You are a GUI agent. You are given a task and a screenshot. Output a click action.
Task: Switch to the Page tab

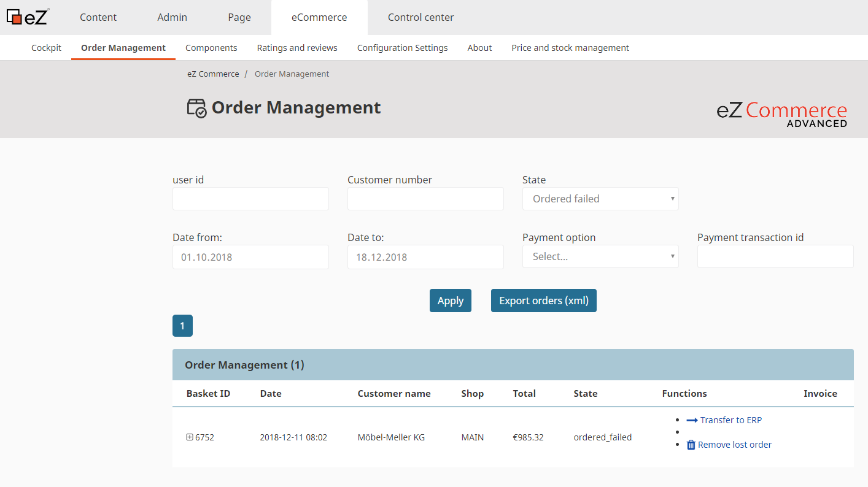pos(239,17)
